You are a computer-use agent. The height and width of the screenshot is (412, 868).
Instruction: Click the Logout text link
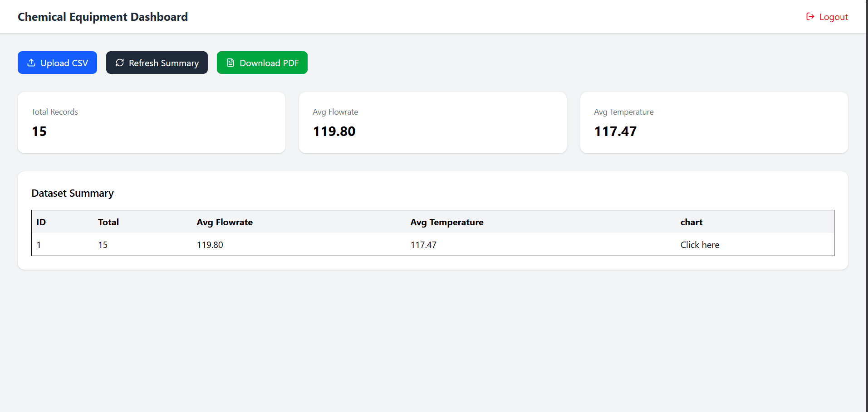pos(834,17)
